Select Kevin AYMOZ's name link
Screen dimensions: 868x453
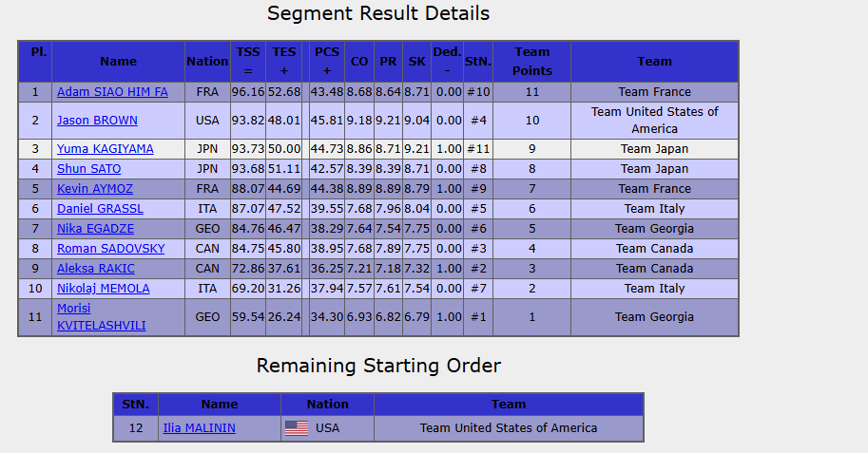click(95, 189)
